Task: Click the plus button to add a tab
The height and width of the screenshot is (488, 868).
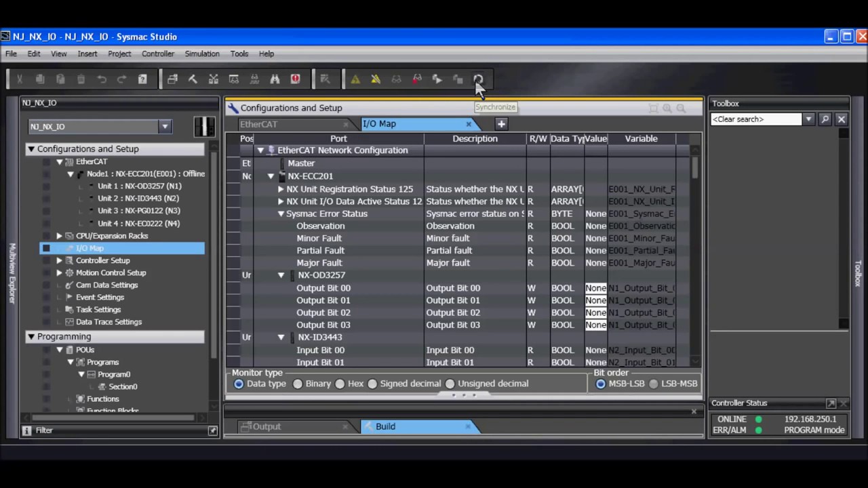Action: point(501,124)
